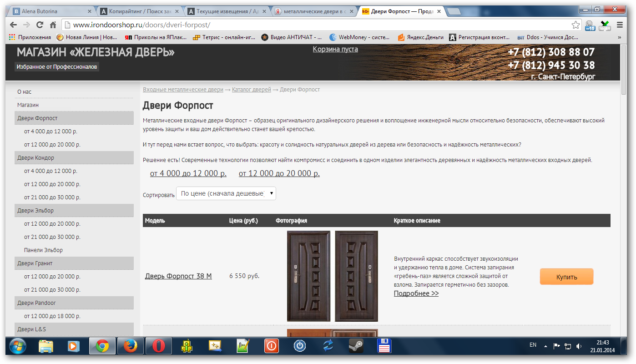Open Магазин in the sidebar
Image resolution: width=636 pixels, height=364 pixels.
tap(74, 105)
